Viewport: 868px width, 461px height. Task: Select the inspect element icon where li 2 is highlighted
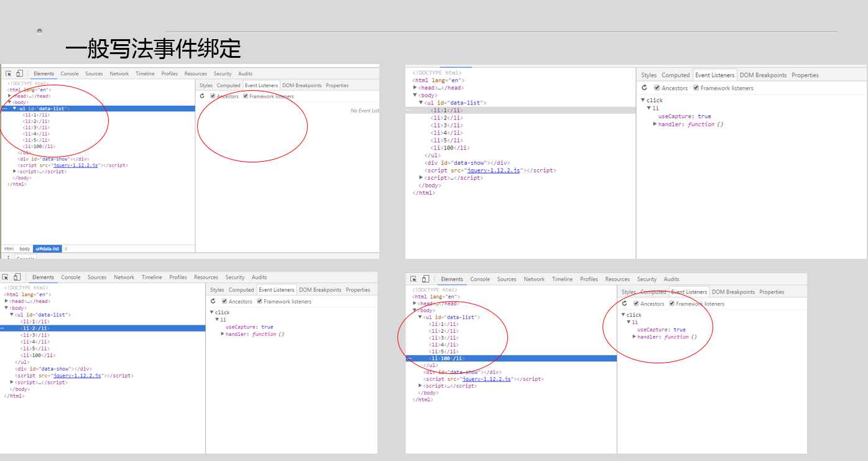pyautogui.click(x=6, y=277)
